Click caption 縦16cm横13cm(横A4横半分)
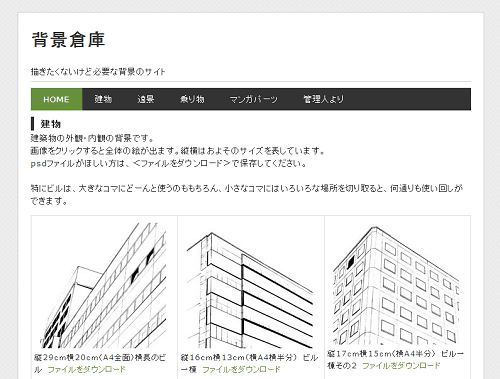 click(x=238, y=358)
